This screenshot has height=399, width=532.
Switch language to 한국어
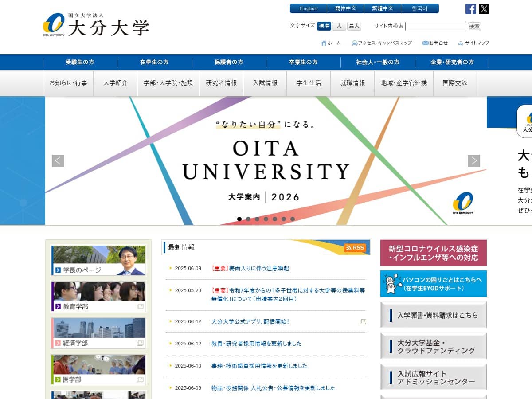coord(420,8)
